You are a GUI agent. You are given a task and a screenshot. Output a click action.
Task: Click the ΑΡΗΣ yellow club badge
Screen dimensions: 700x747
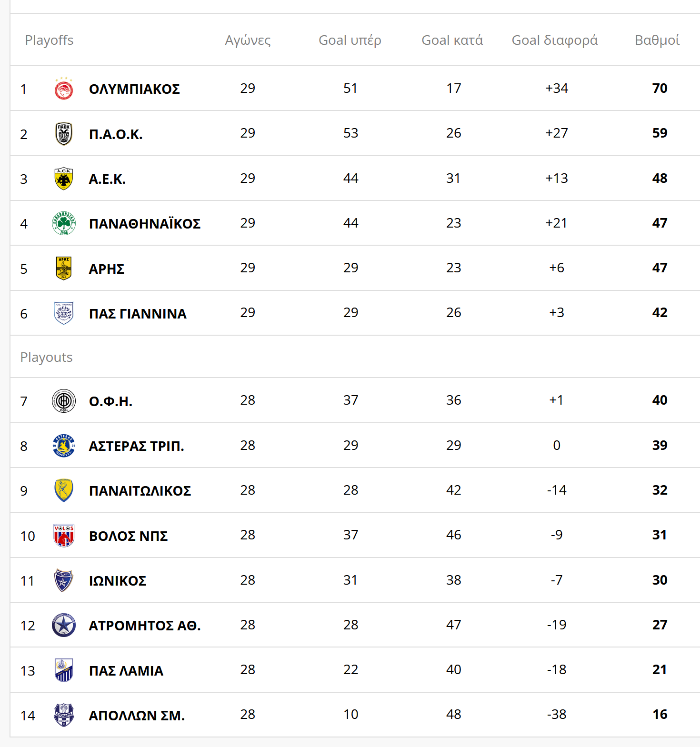[64, 269]
